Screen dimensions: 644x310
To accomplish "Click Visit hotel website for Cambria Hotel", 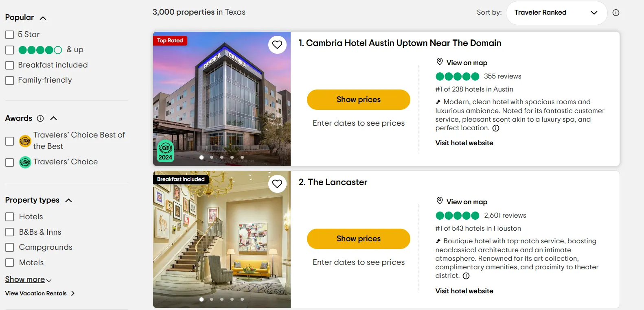I will pyautogui.click(x=464, y=143).
